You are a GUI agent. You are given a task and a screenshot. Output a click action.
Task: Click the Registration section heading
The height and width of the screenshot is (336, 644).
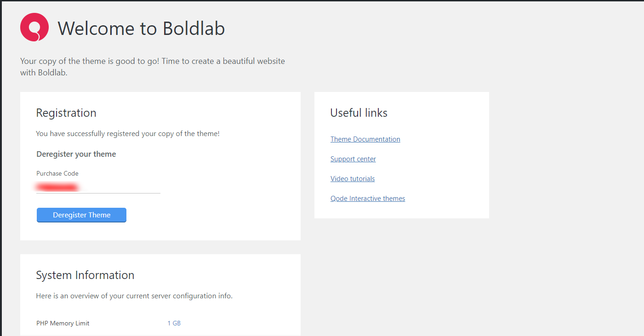[66, 113]
